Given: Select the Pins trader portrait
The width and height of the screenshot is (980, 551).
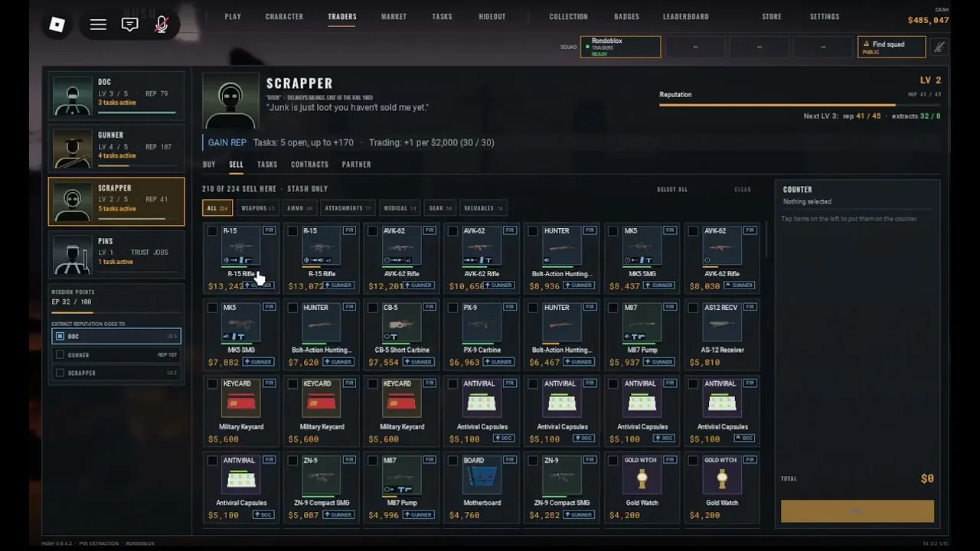Looking at the screenshot, I should 73,254.
